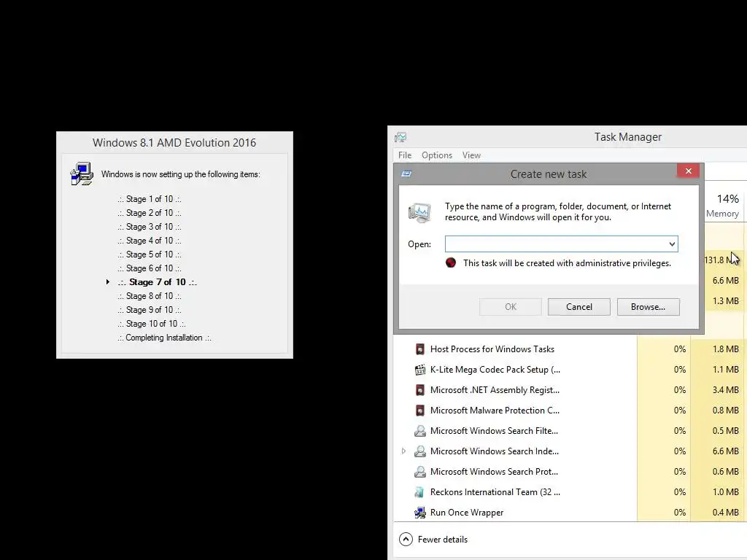747x560 pixels.
Task: Open the View menu in Task Manager
Action: point(471,155)
